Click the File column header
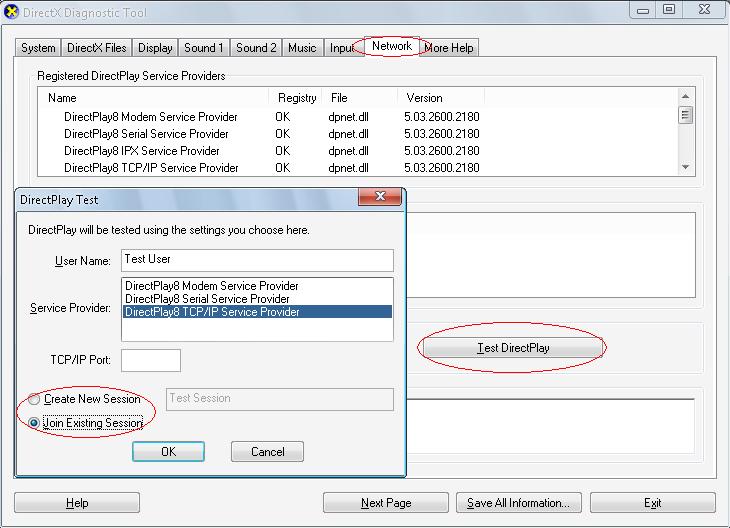Image resolution: width=730 pixels, height=528 pixels. [x=360, y=98]
